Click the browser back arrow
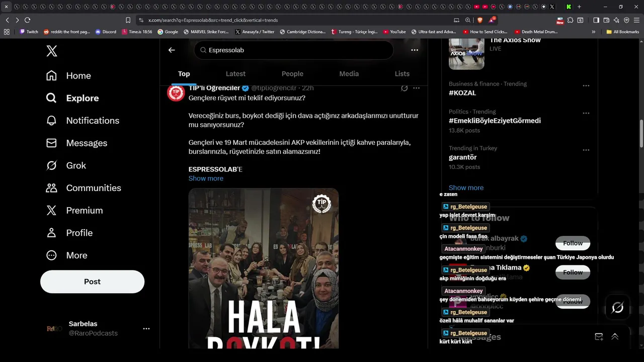The image size is (644, 362). (8, 20)
